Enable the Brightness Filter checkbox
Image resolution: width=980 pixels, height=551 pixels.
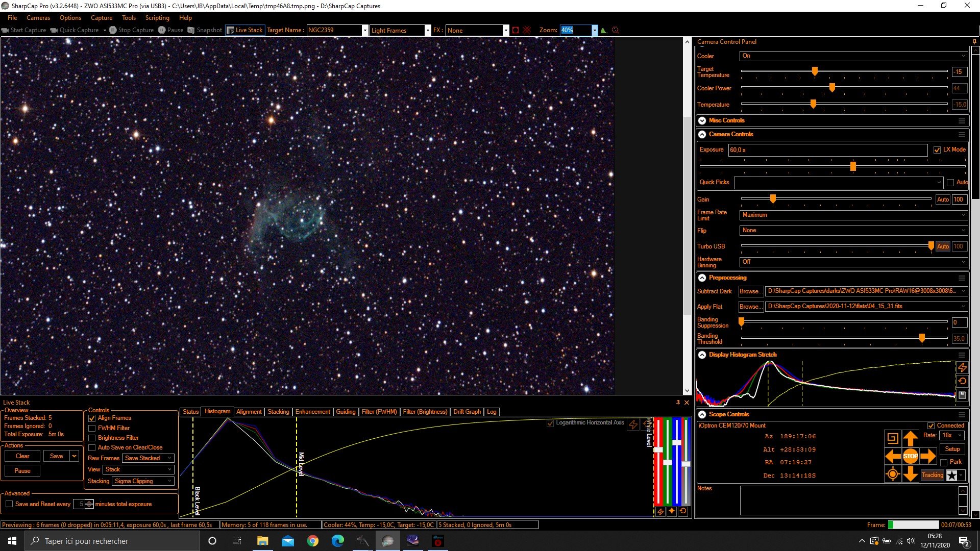pyautogui.click(x=92, y=438)
